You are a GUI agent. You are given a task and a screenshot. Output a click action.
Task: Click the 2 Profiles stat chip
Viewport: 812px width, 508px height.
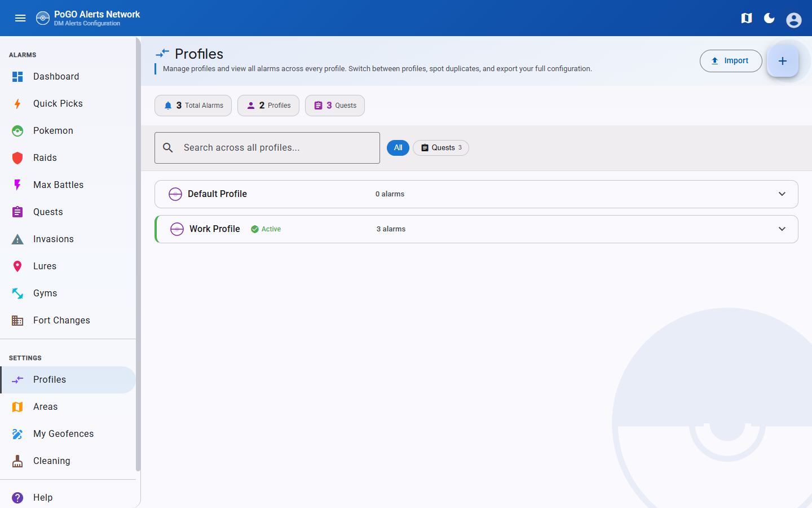click(268, 106)
